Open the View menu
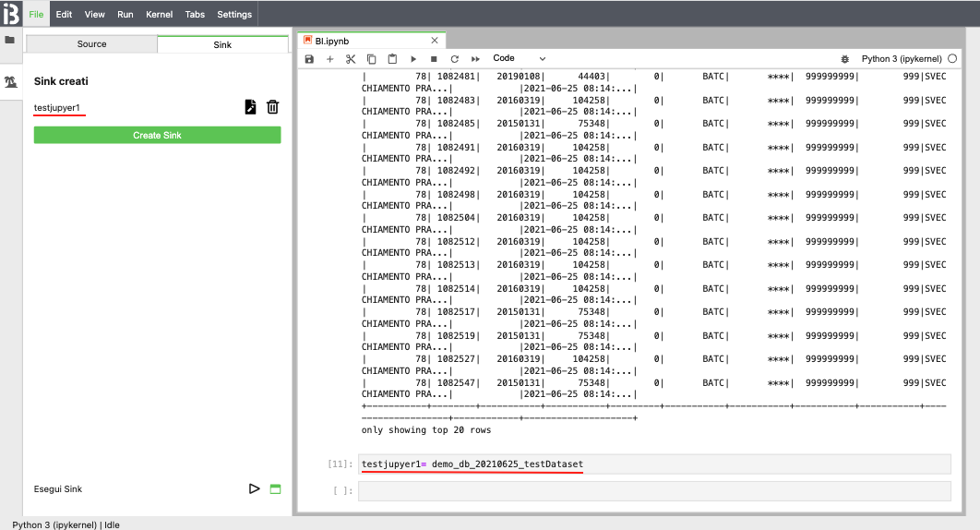This screenshot has height=530, width=980. tap(94, 14)
